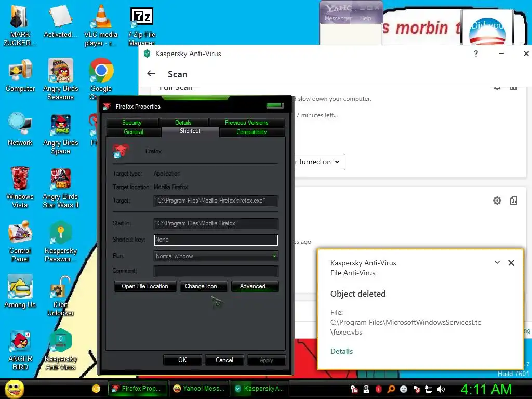Image resolution: width=532 pixels, height=399 pixels.
Task: Click the Wi-Fi padlock tray icon
Action: (366, 389)
